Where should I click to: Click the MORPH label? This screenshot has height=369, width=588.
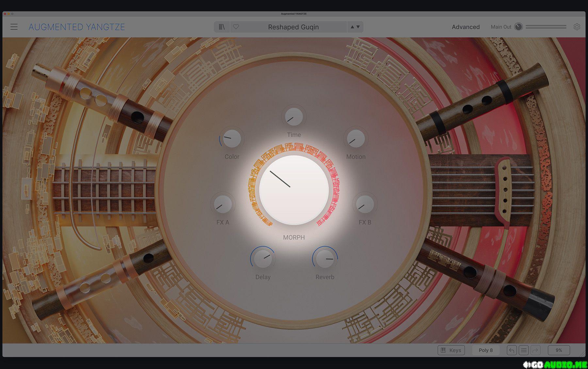click(294, 237)
